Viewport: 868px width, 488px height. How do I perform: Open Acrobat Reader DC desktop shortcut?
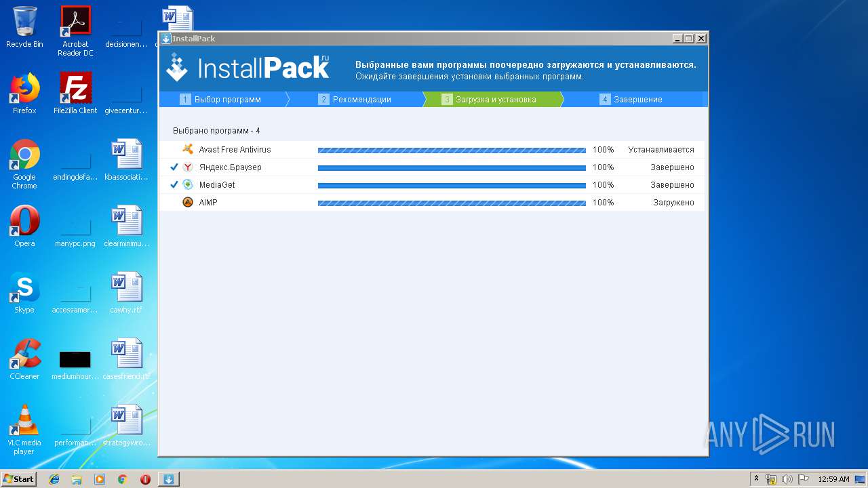point(75,31)
